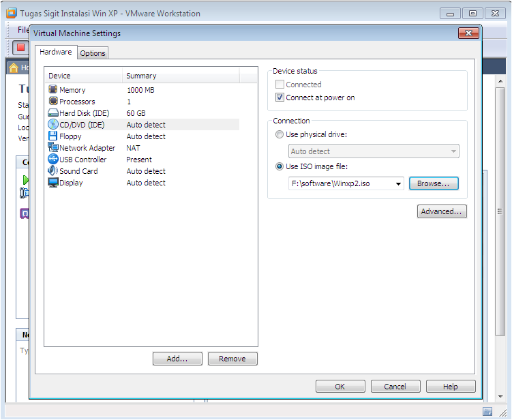Screen dimensions: 512x420
Task: Open the File menu in VMware Workstation
Action: [x=23, y=30]
